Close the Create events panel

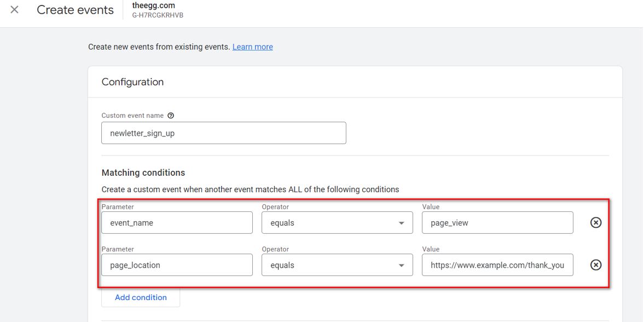coord(15,10)
